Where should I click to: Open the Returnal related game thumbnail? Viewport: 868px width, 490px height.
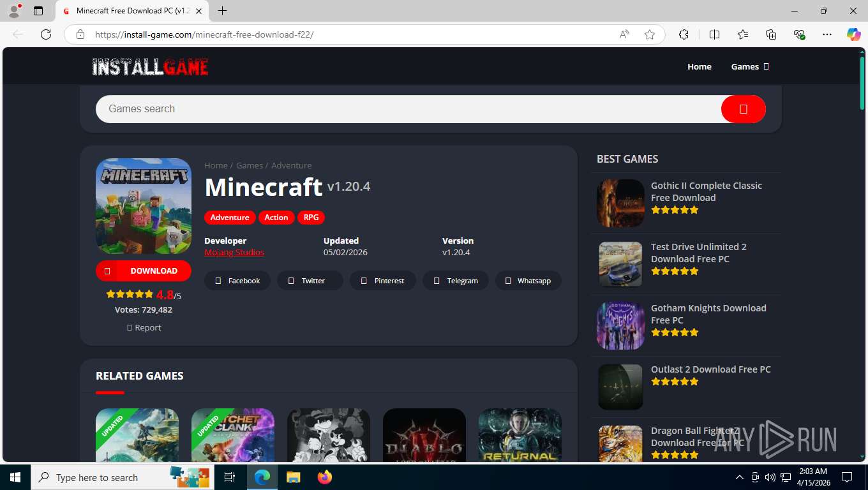pos(520,434)
